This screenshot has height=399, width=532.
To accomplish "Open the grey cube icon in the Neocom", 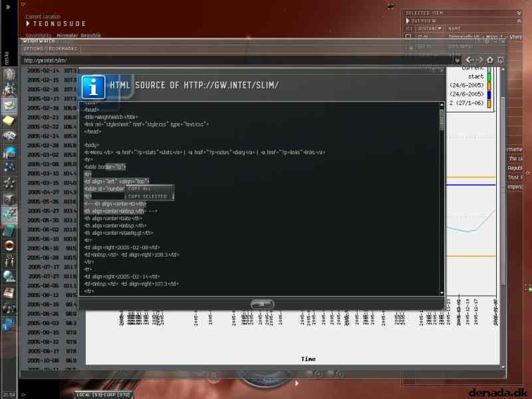I will pos(9,198).
